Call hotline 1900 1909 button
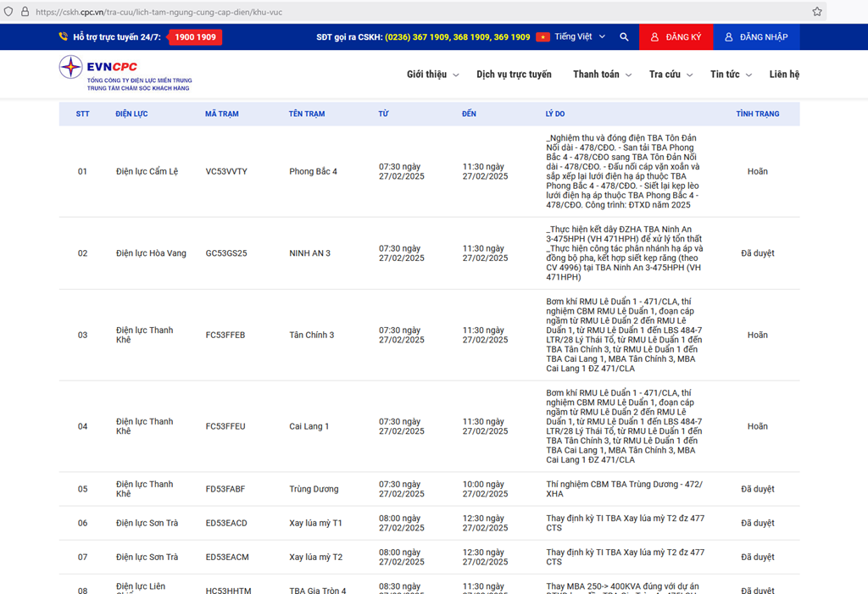The width and height of the screenshot is (868, 594). [x=195, y=37]
